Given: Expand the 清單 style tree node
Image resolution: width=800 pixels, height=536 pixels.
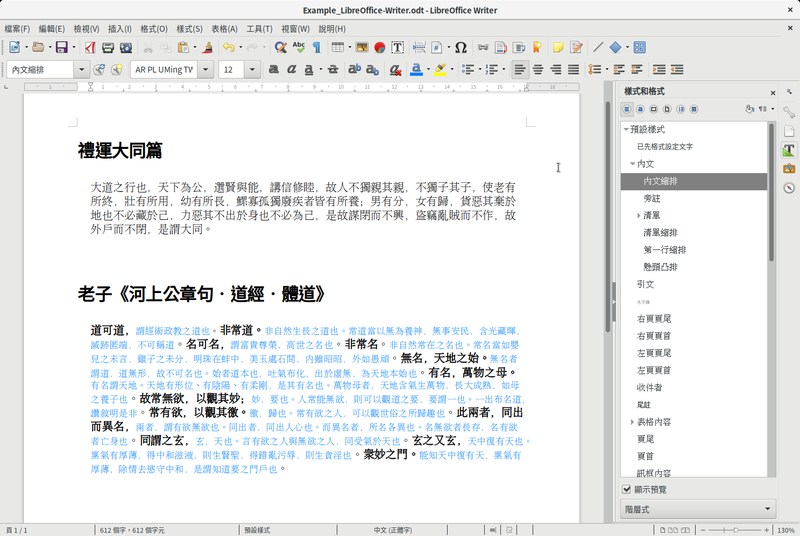Looking at the screenshot, I should (637, 215).
